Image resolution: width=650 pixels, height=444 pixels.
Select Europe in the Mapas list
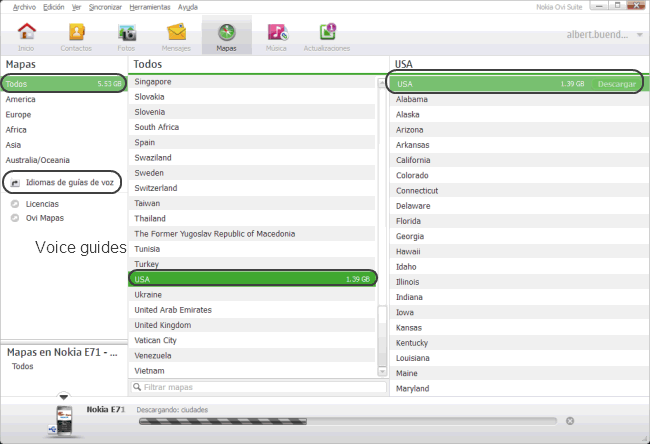[x=19, y=114]
